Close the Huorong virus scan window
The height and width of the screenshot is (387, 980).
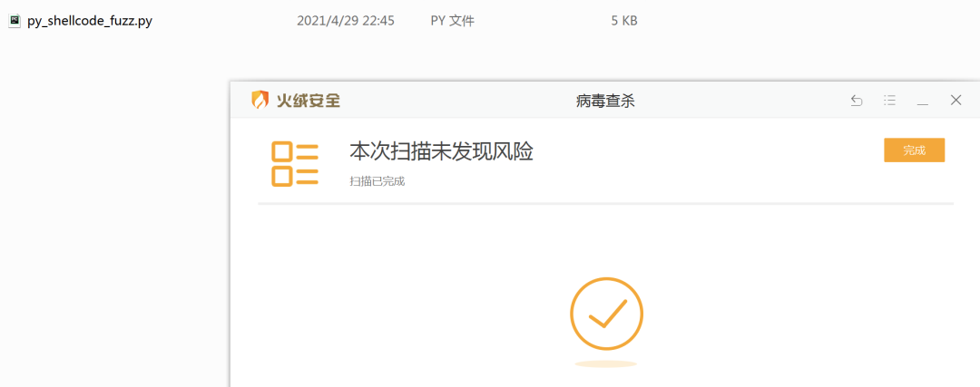[955, 100]
